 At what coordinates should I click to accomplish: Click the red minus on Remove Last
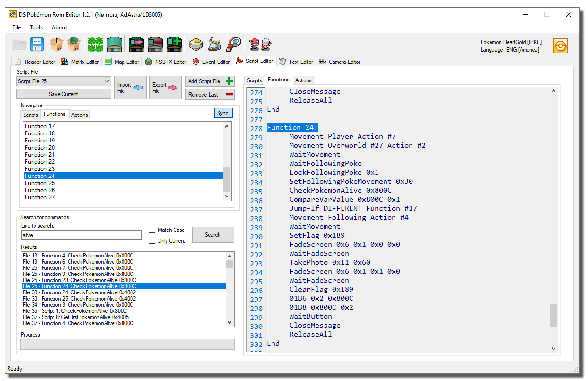tap(229, 95)
